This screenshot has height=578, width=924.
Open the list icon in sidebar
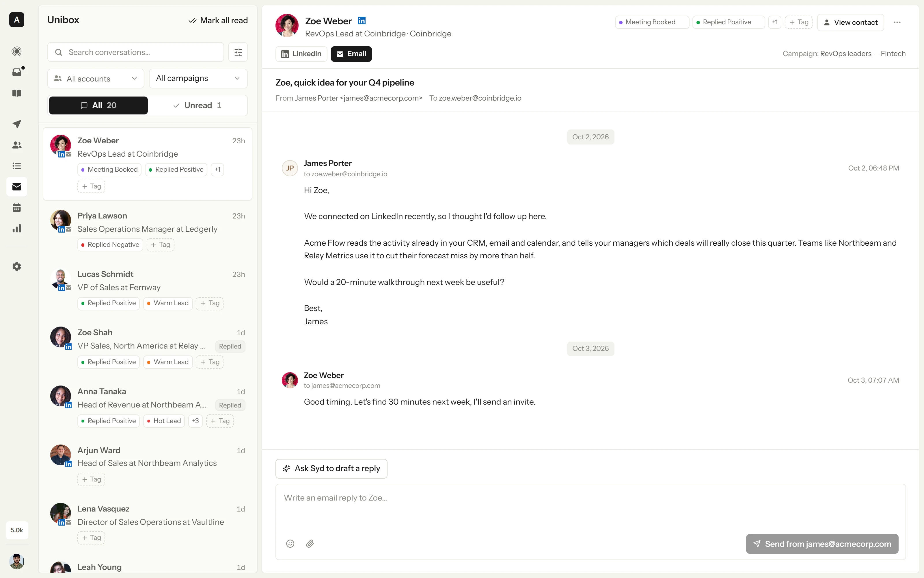click(16, 166)
